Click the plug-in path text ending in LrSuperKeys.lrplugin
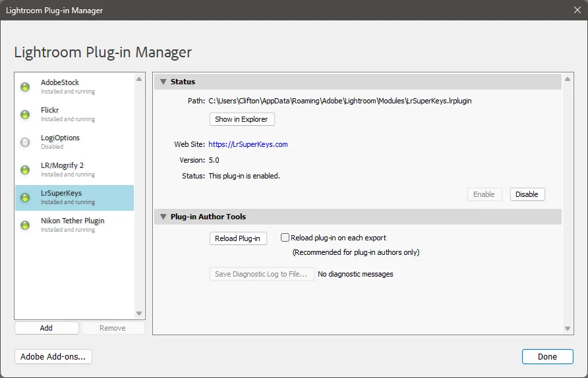The height and width of the screenshot is (378, 588). pos(340,101)
